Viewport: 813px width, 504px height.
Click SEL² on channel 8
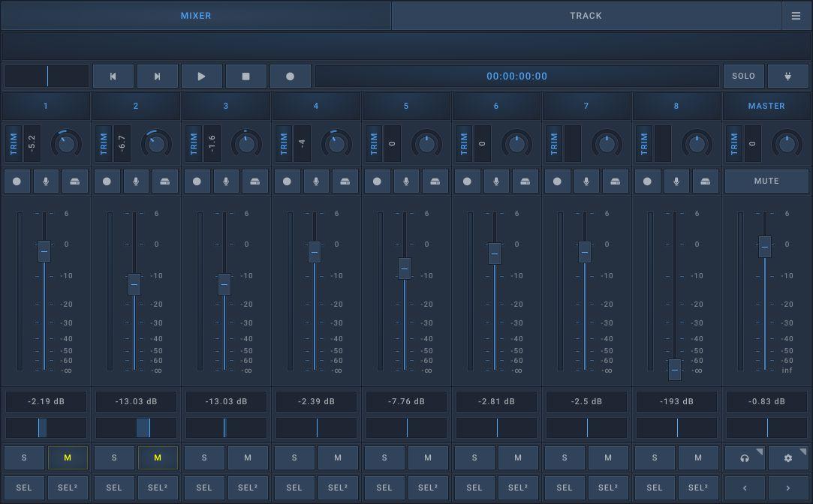[x=698, y=488]
